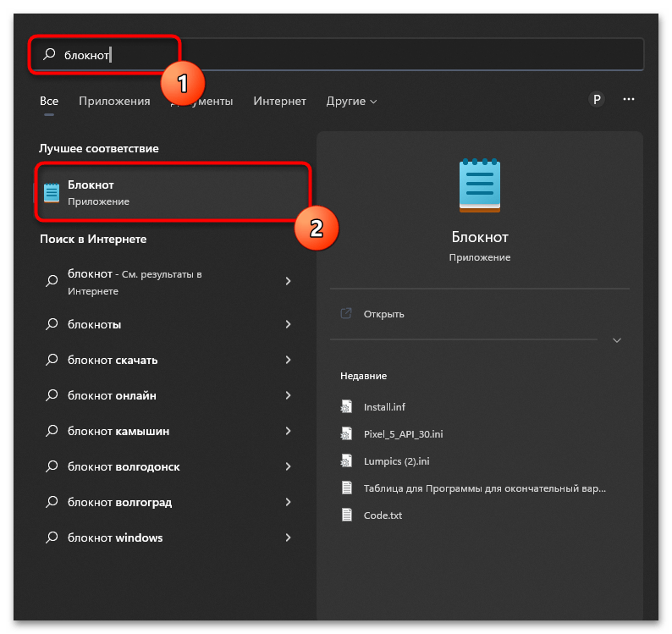Click search icon beside 'блокнот windows'
The image size is (672, 634).
(52, 538)
